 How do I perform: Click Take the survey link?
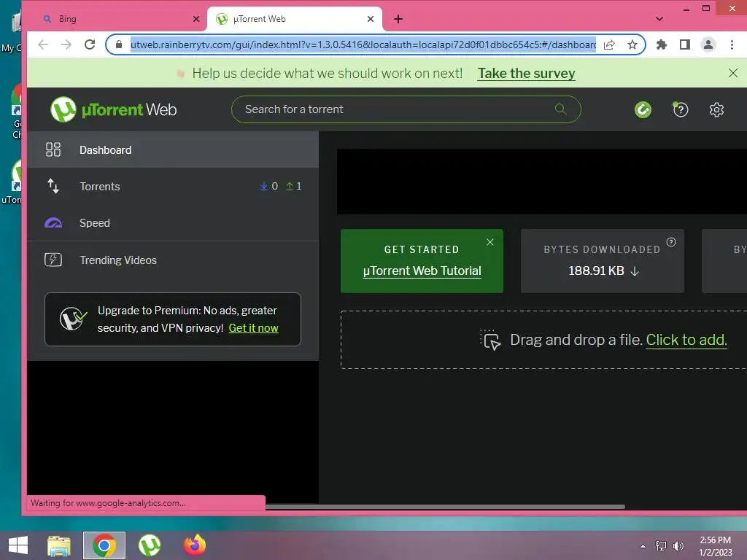click(527, 74)
